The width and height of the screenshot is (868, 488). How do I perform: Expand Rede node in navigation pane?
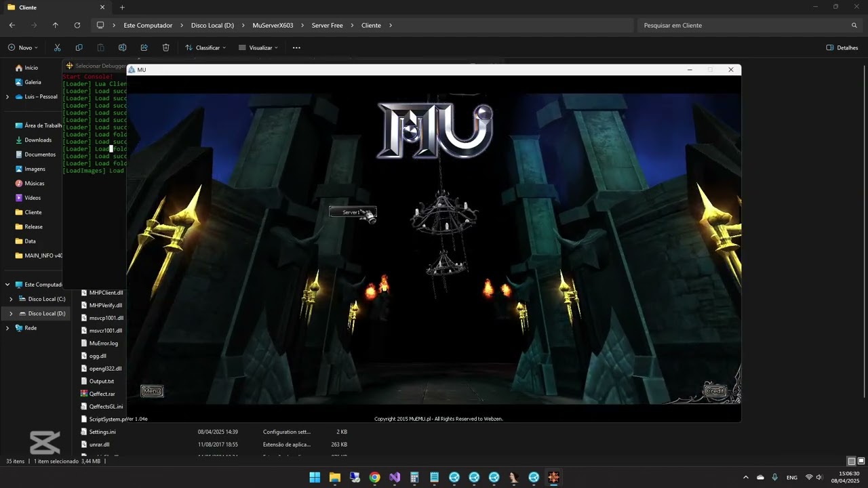coord(7,328)
